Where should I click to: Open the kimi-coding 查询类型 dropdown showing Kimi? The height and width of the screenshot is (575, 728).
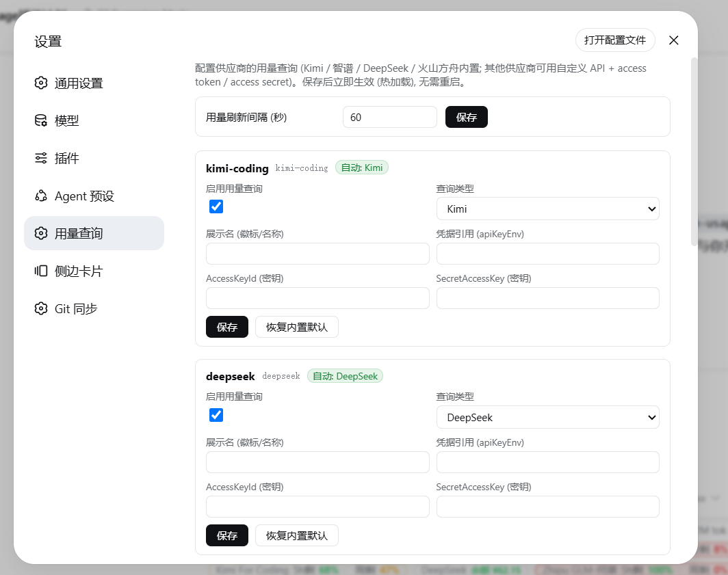[x=548, y=209]
